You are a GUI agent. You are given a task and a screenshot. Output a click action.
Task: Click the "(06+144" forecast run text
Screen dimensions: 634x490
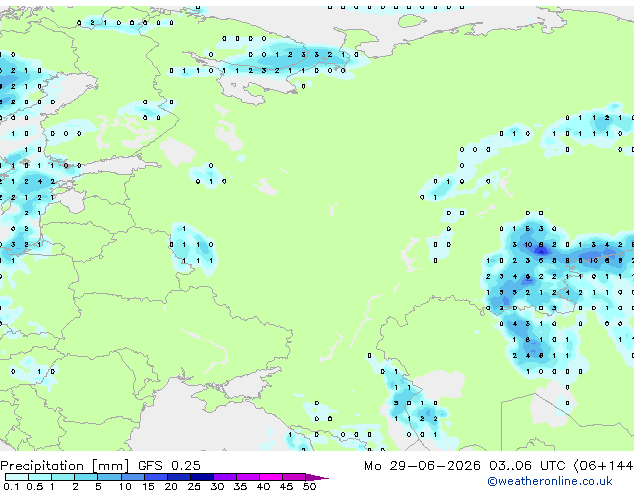tap(603, 466)
